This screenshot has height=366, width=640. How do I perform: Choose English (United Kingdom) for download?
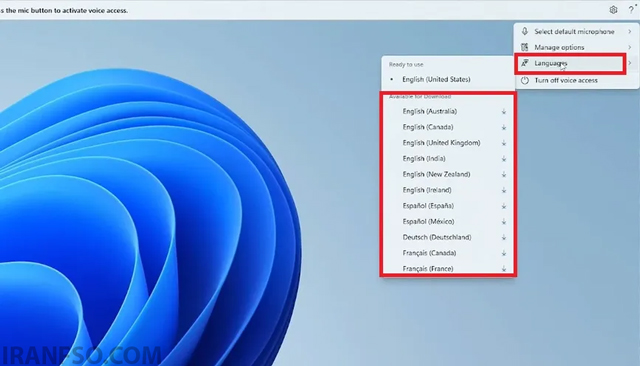[448, 143]
